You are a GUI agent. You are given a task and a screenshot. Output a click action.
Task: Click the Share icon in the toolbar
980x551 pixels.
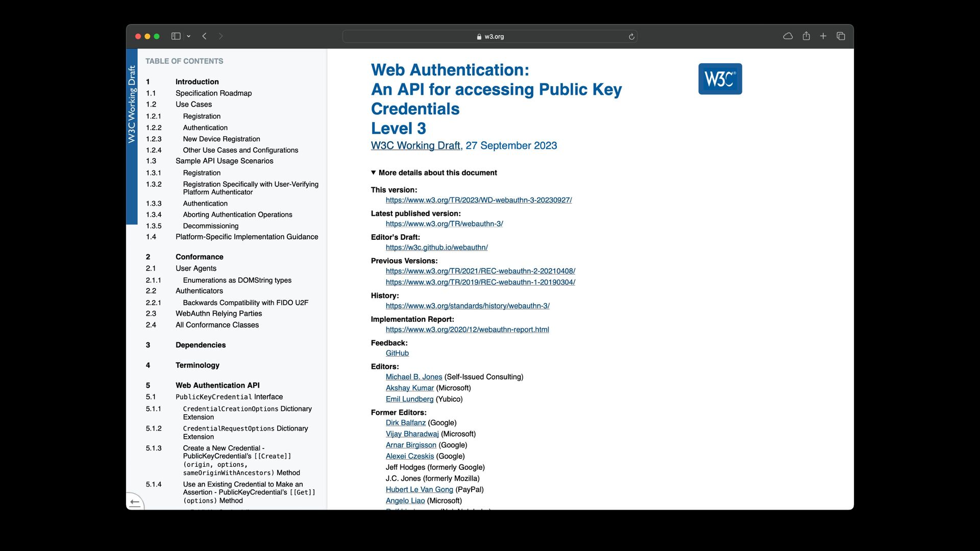point(806,36)
